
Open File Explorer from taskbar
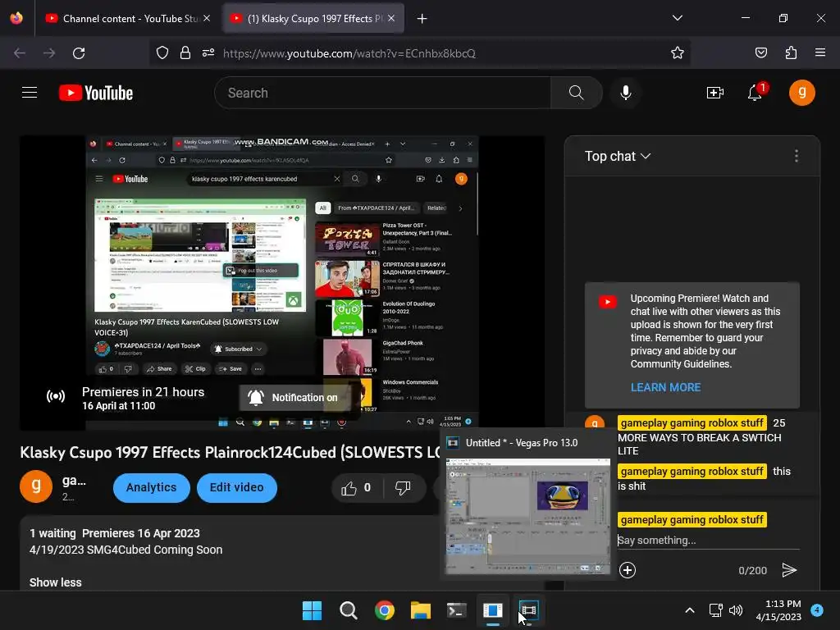pos(421,610)
